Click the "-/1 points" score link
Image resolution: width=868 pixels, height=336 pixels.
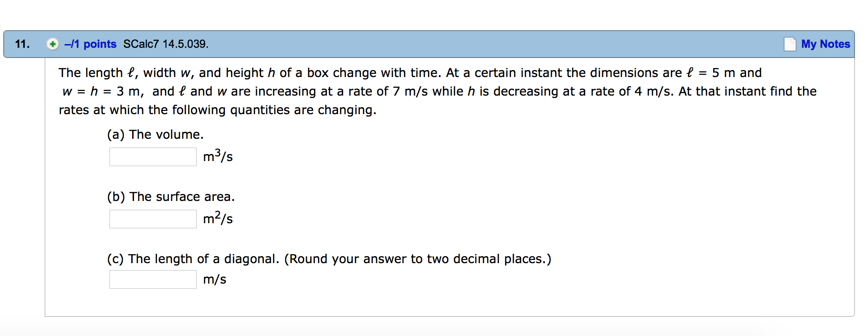coord(89,44)
